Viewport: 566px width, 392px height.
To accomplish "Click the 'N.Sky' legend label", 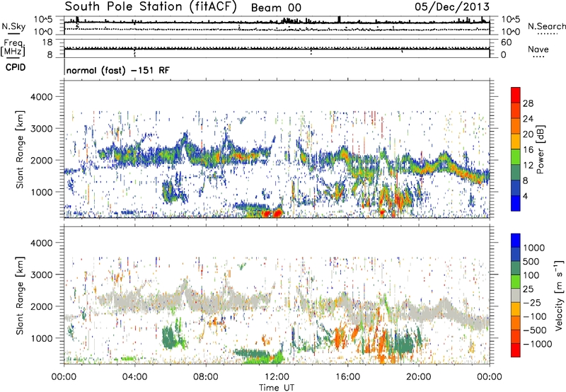I will click(13, 26).
